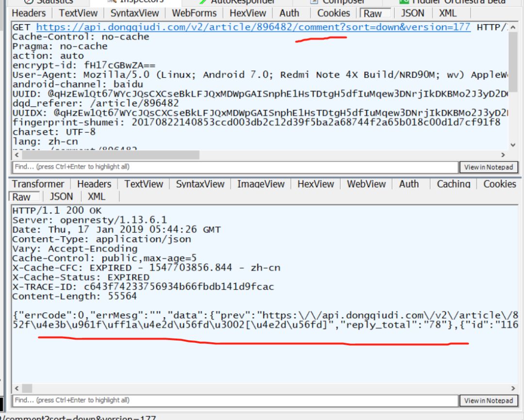Click the 'Content-Type: application/json' line

tap(101, 239)
